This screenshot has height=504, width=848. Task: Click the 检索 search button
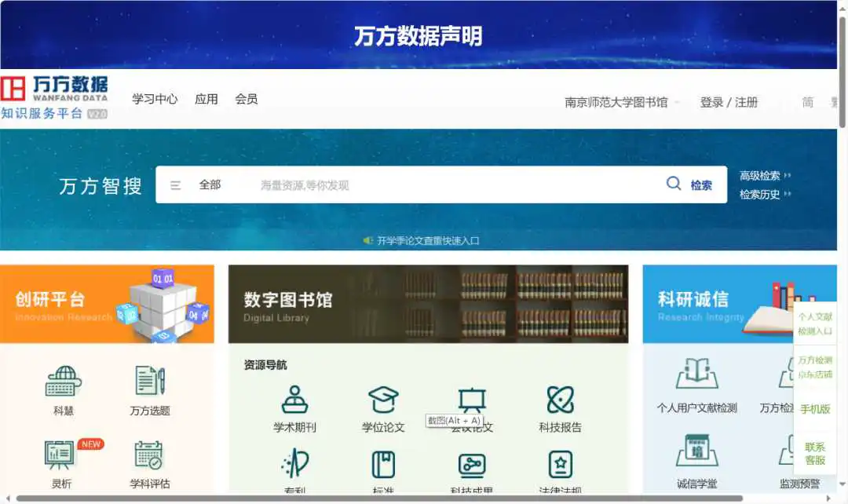(x=701, y=185)
